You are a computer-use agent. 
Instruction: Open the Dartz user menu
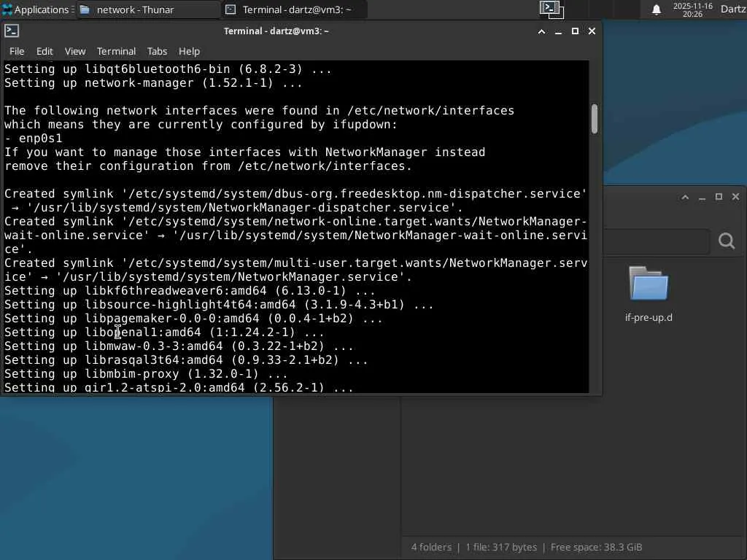coord(733,9)
